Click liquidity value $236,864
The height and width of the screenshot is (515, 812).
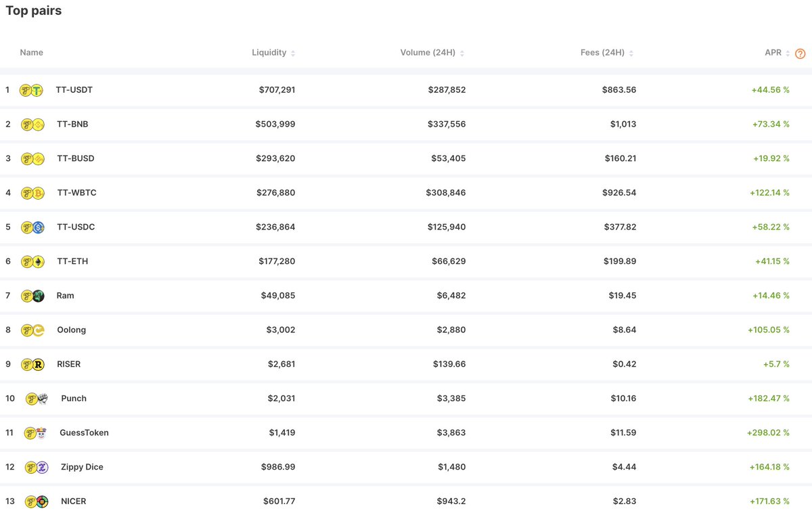[x=276, y=227]
